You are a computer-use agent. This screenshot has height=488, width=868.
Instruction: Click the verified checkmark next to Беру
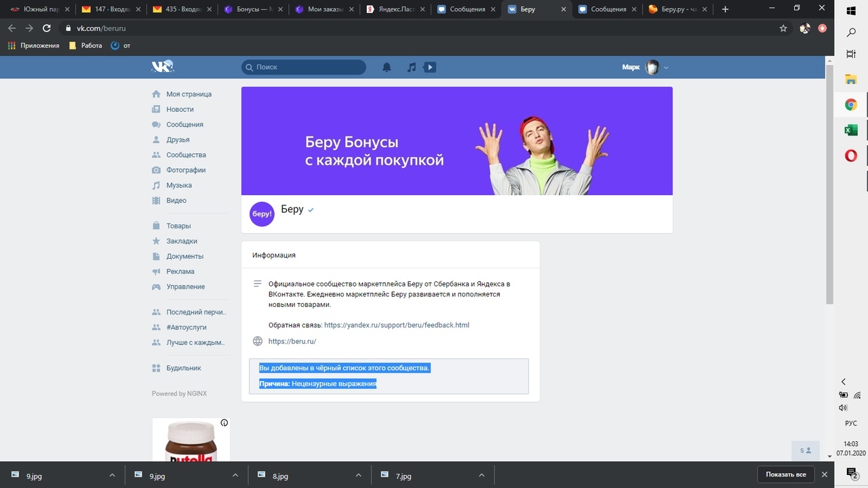pos(311,210)
